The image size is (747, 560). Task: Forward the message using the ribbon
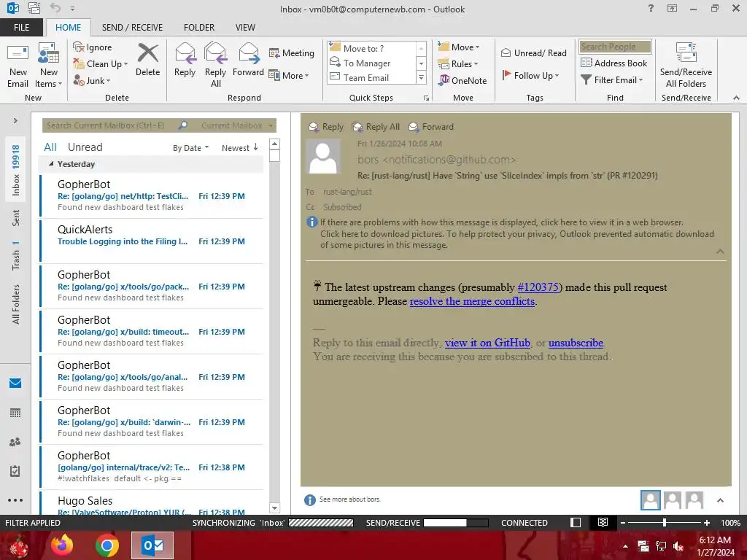click(248, 60)
